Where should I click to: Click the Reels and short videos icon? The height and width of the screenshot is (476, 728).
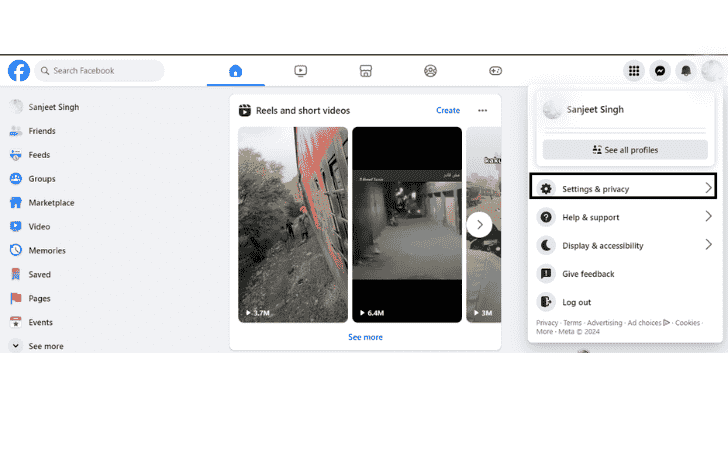(x=245, y=111)
